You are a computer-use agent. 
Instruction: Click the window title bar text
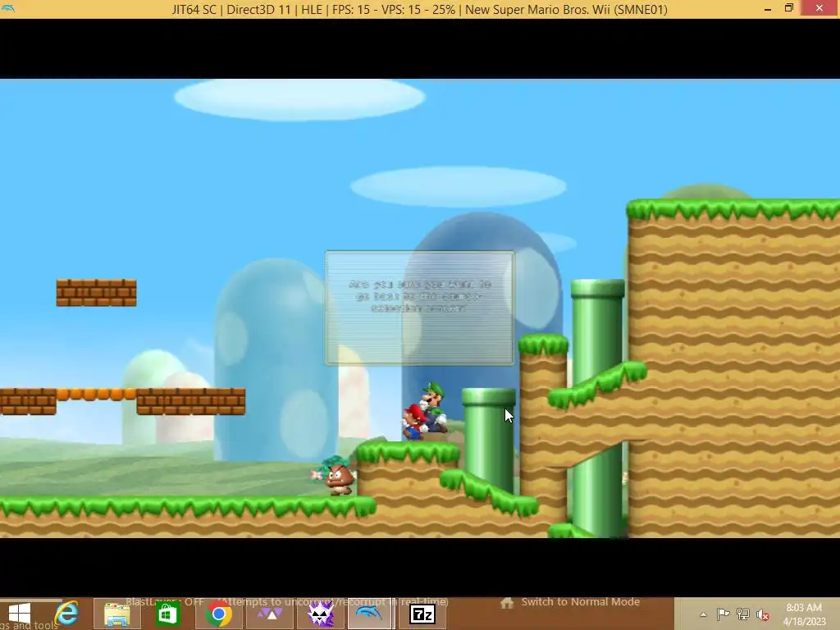point(420,9)
